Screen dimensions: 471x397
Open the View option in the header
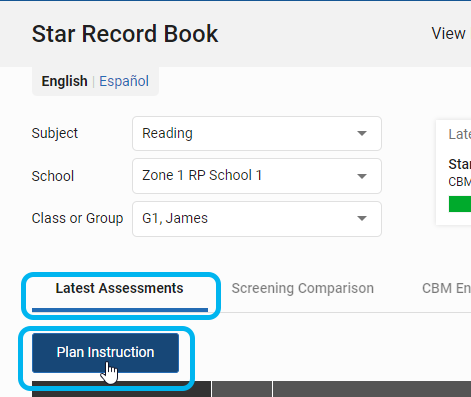[x=448, y=34]
